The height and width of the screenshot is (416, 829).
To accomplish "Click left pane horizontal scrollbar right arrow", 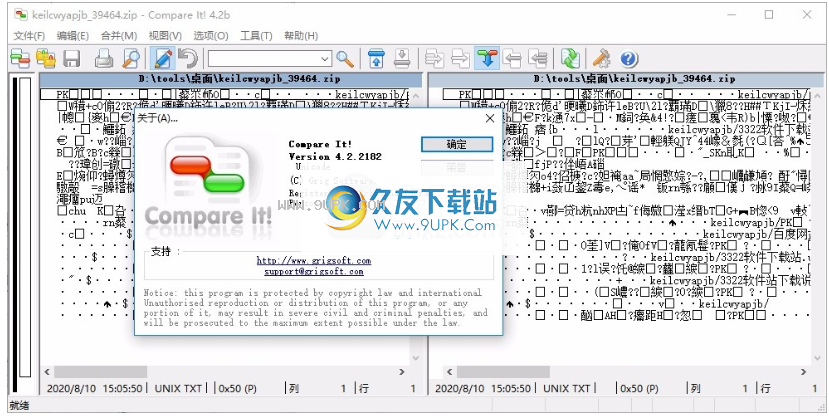I will [401, 372].
